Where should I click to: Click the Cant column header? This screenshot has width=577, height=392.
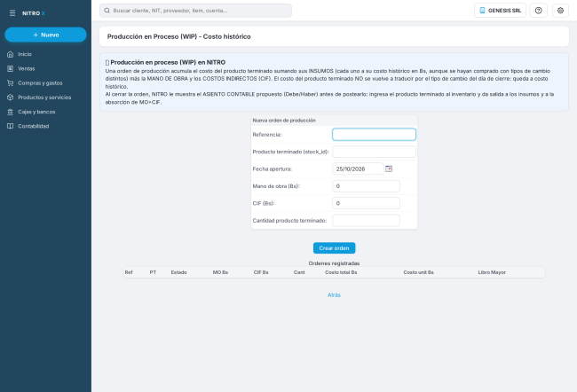[x=299, y=272]
